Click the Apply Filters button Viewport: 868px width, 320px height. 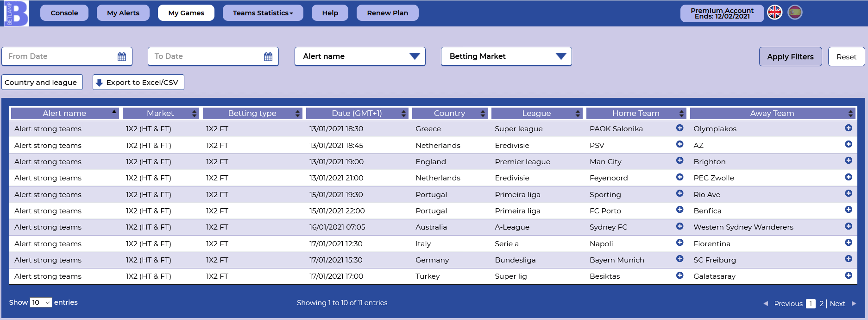791,57
